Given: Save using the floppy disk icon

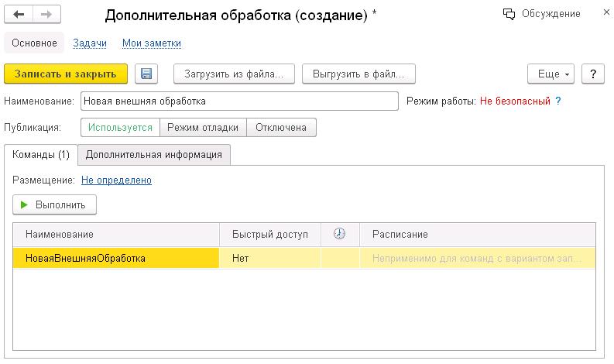Looking at the screenshot, I should (x=146, y=74).
